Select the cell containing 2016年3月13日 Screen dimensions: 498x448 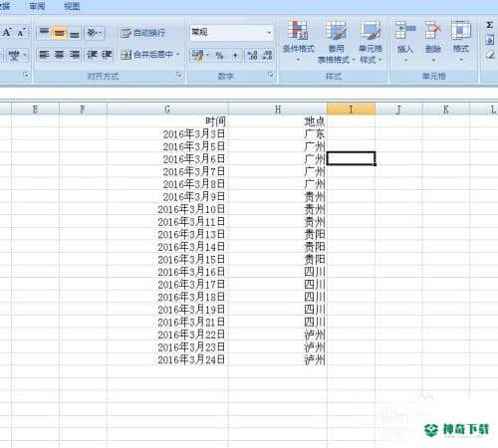(x=167, y=234)
